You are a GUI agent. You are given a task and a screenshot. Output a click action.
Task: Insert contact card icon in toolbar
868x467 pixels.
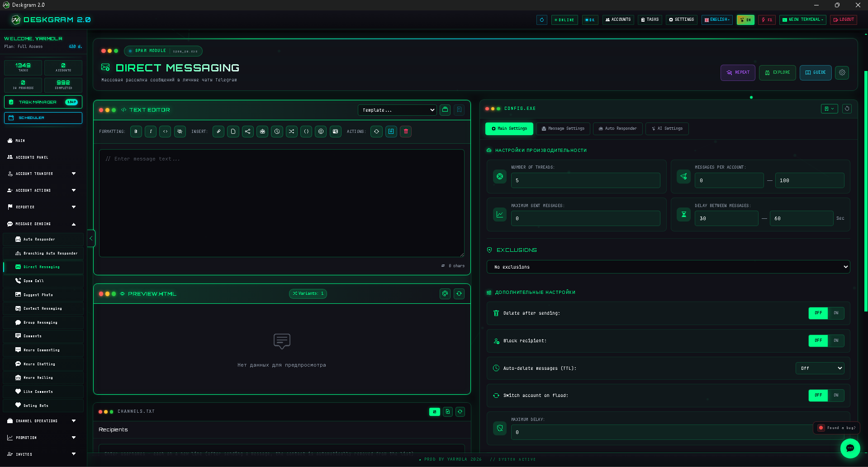coord(336,132)
